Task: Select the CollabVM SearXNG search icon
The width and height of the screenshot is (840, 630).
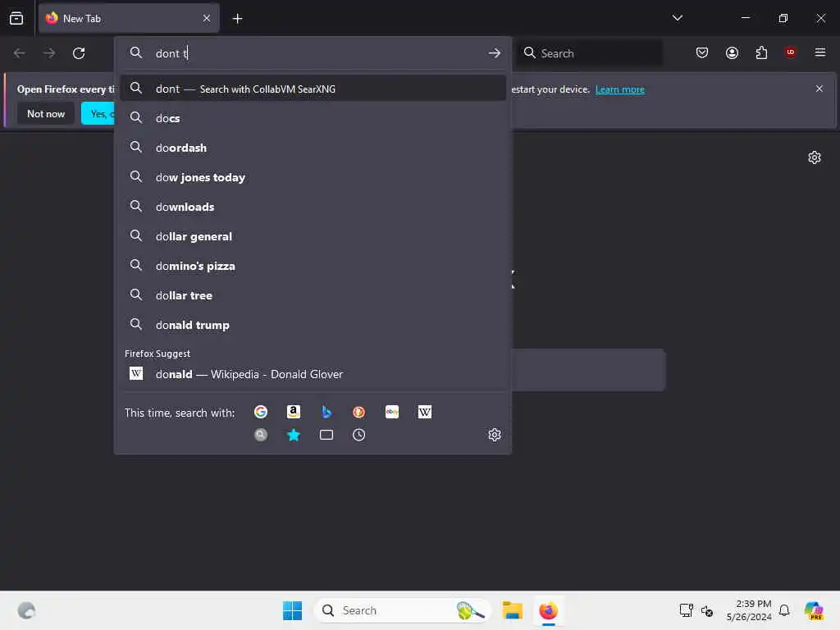Action: (261, 435)
